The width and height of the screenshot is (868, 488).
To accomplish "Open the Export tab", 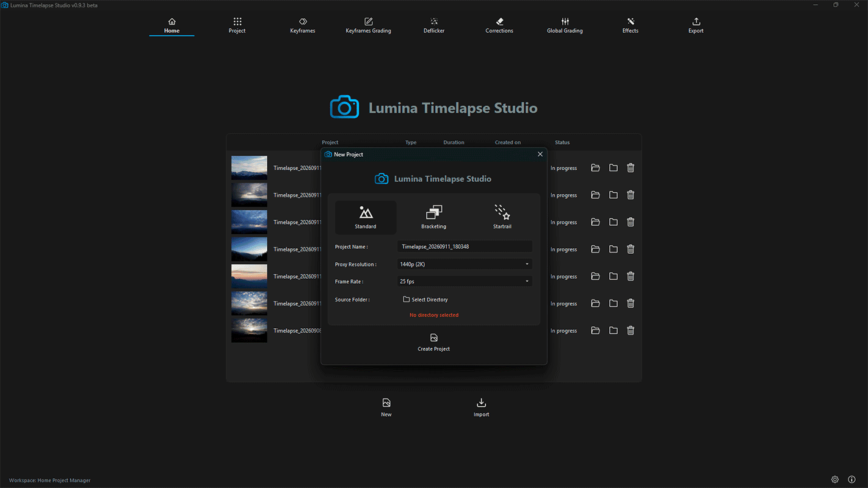I will tap(696, 26).
